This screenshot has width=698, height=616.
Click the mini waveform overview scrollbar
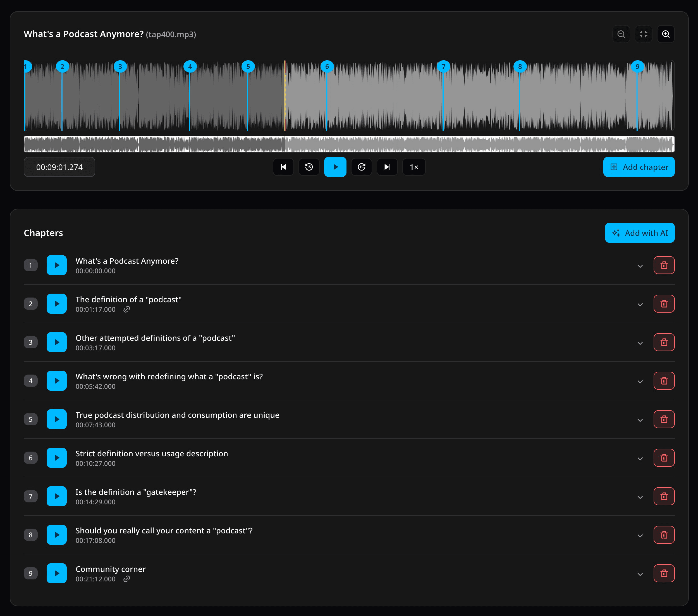pyautogui.click(x=348, y=144)
